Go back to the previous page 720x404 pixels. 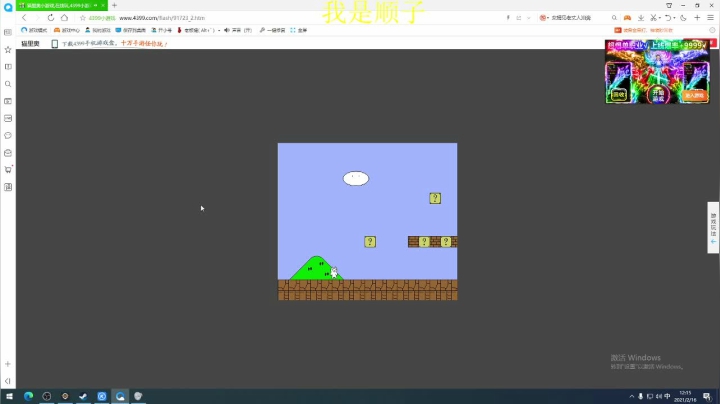[x=24, y=17]
